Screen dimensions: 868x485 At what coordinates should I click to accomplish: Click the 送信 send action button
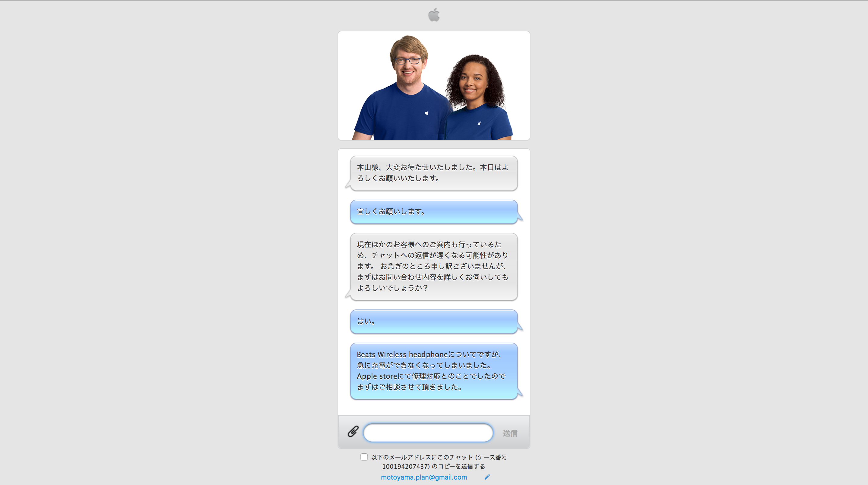tap(510, 433)
